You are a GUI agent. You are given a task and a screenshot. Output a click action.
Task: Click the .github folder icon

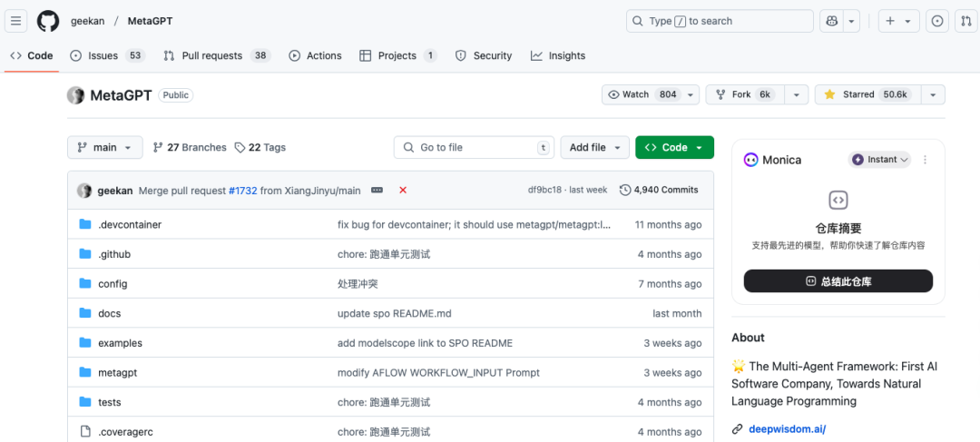click(x=85, y=254)
